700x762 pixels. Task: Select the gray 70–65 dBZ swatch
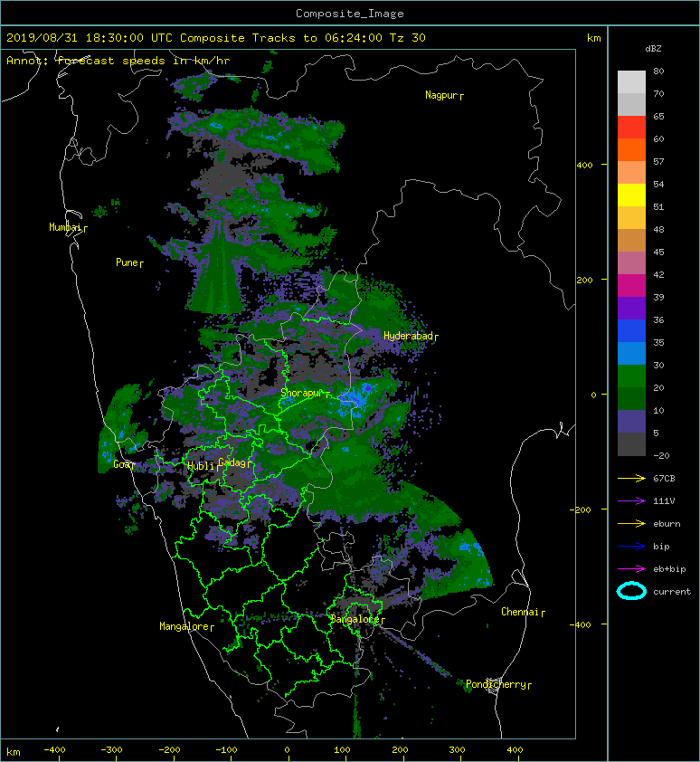pos(631,104)
